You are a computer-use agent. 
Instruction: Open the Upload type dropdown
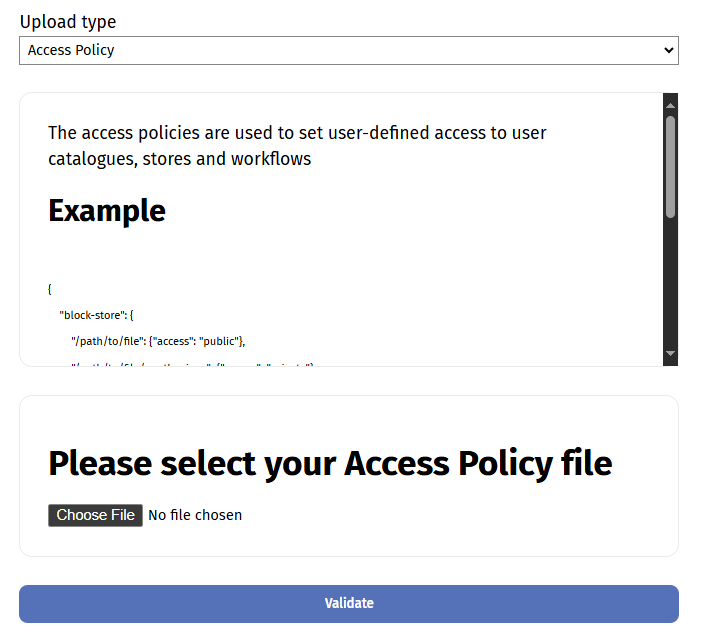coord(348,50)
